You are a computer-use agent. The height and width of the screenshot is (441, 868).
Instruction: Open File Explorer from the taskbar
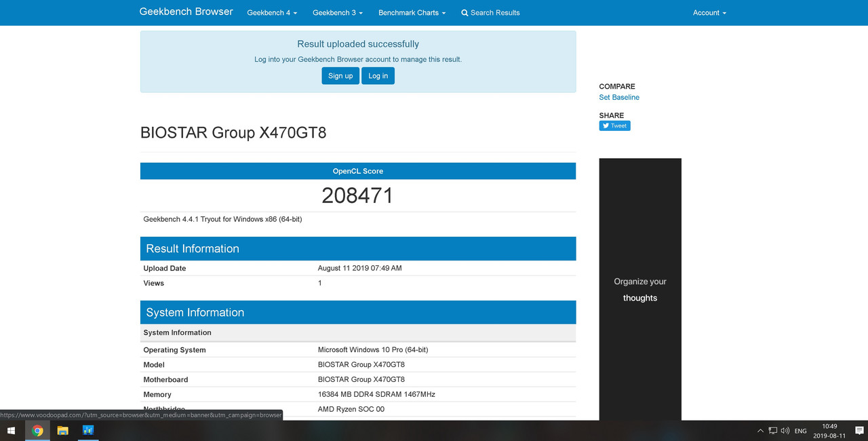[x=62, y=430]
